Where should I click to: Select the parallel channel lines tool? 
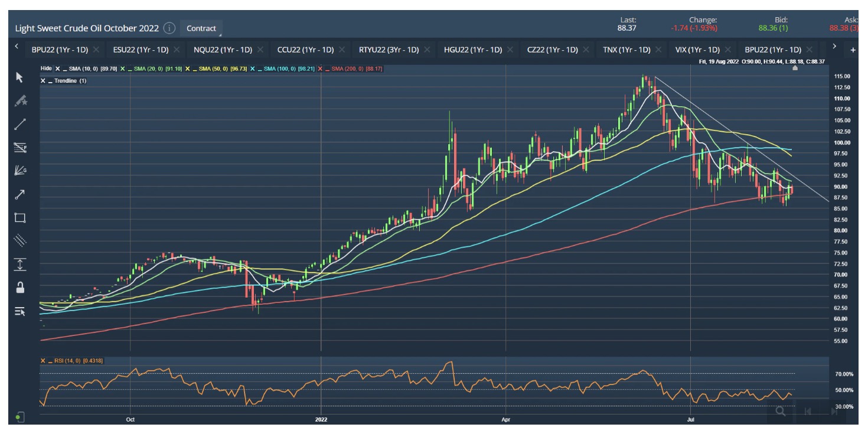pyautogui.click(x=19, y=240)
